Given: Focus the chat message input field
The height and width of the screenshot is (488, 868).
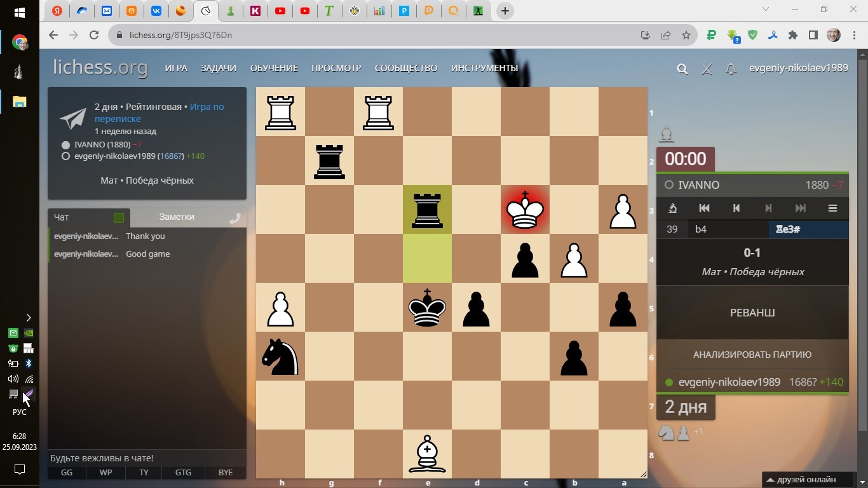Looking at the screenshot, I should (x=147, y=458).
